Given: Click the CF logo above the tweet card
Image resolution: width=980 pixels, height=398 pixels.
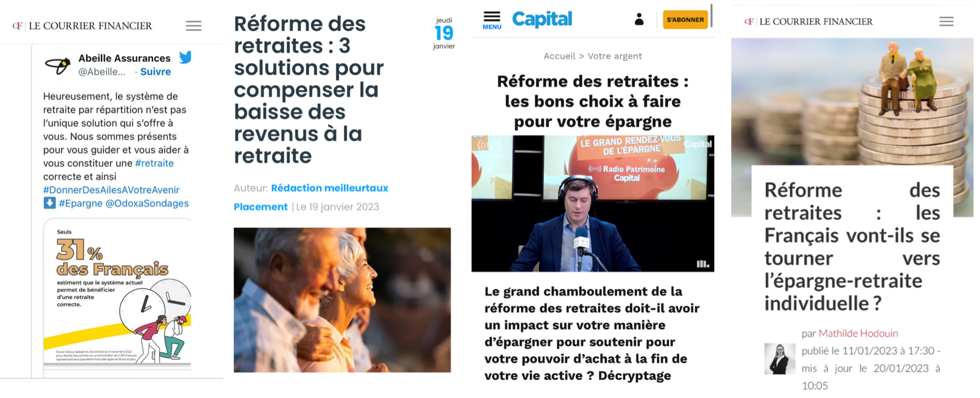Looking at the screenshot, I should (18, 26).
